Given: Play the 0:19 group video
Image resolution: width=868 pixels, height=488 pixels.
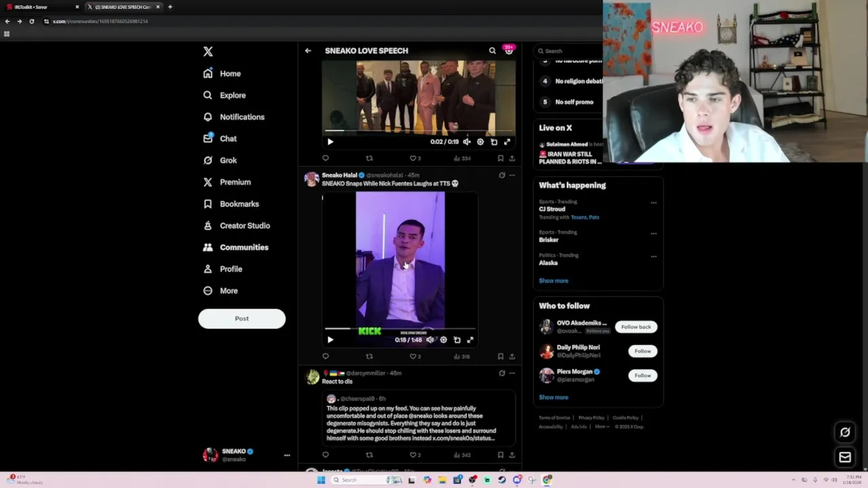Looking at the screenshot, I should tap(330, 142).
